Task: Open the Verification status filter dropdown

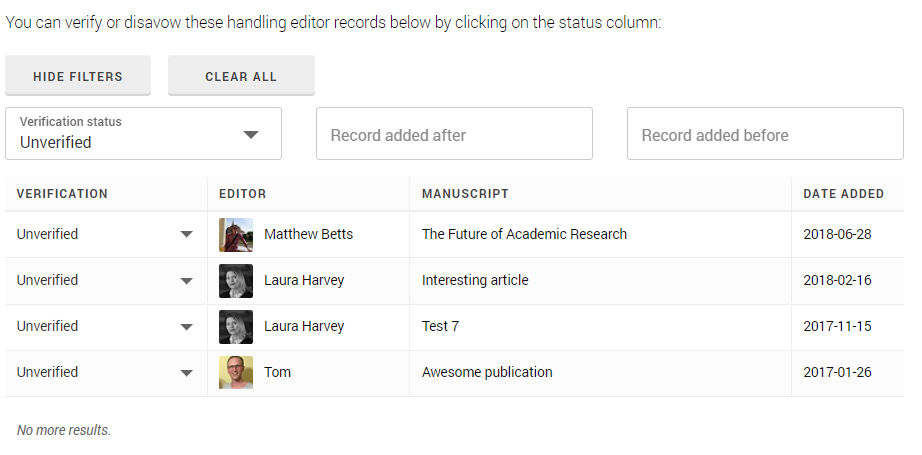Action: click(144, 134)
